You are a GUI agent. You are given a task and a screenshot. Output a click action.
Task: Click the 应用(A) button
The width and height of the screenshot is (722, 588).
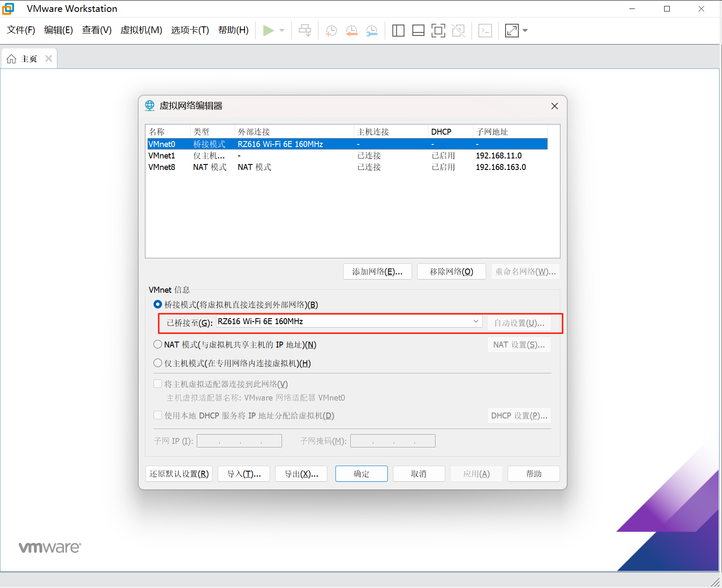[476, 474]
